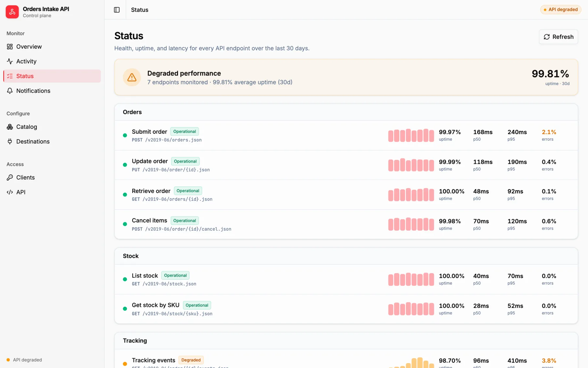
Task: Click the 99.81% overall uptime figure
Action: point(550,74)
